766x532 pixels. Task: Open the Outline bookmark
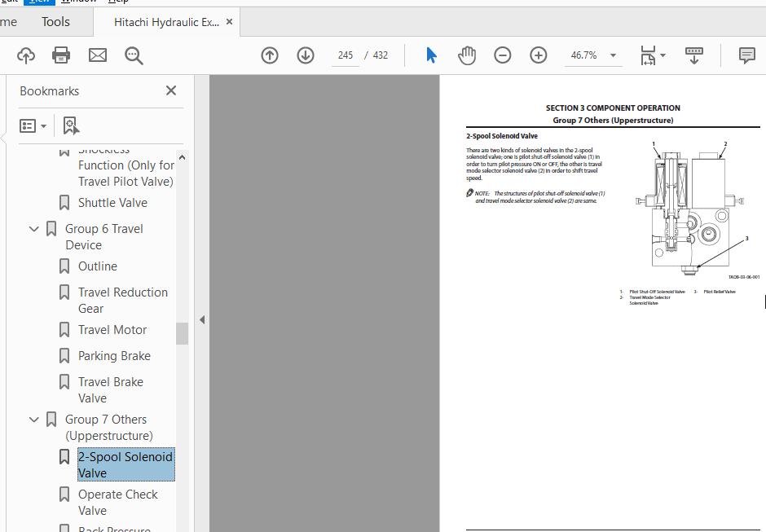(x=98, y=266)
